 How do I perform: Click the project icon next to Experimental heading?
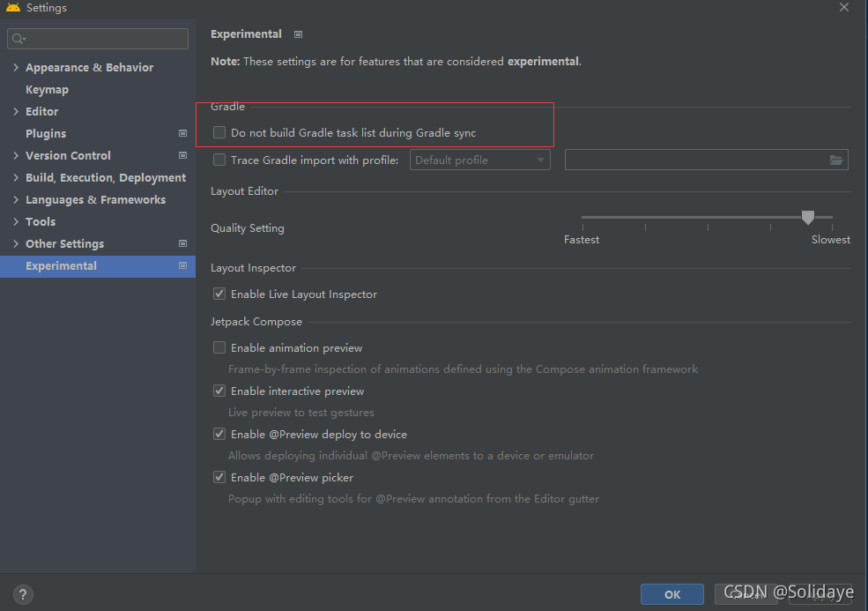pos(298,34)
